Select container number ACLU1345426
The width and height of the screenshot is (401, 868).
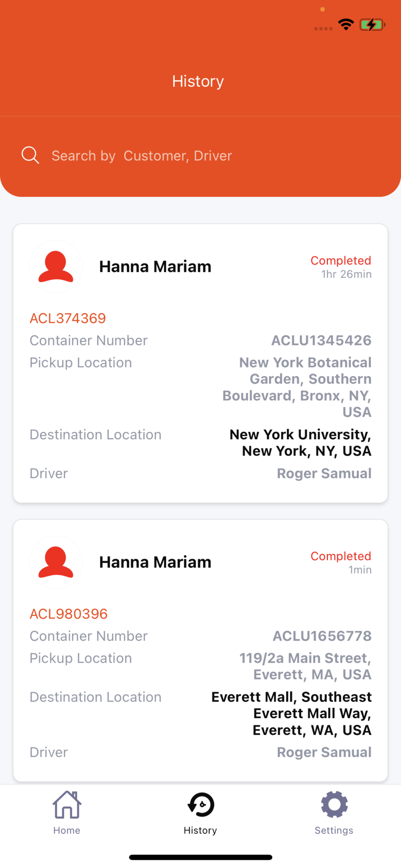coord(321,340)
